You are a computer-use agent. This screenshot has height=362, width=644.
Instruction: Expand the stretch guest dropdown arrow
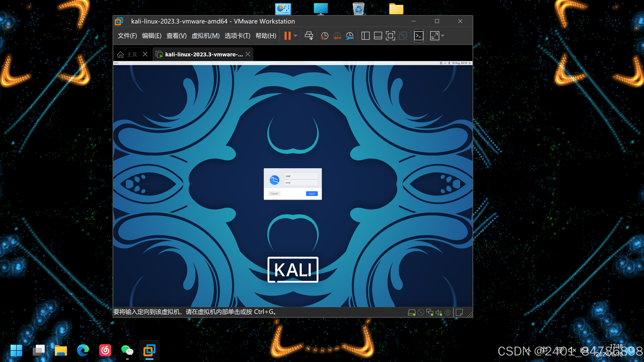(443, 36)
